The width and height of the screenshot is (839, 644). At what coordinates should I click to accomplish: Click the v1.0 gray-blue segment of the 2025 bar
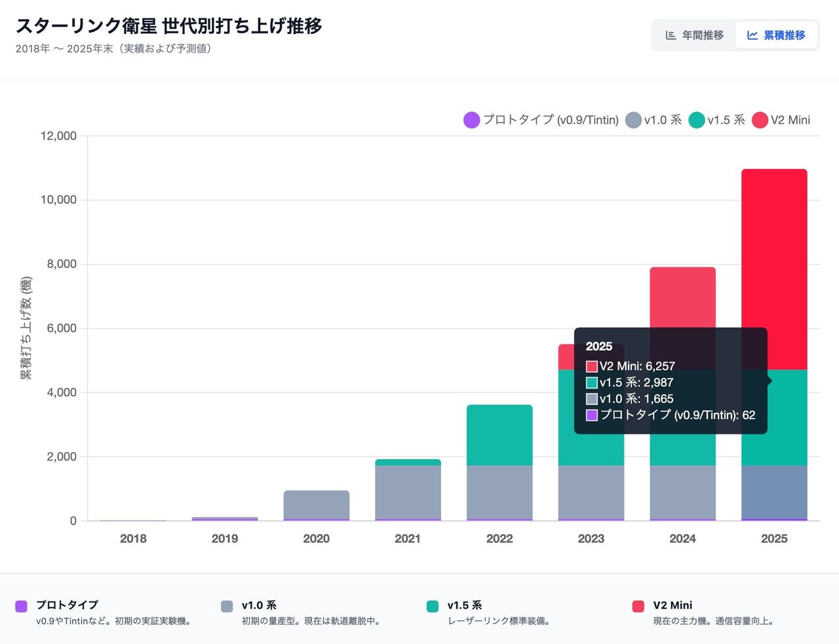point(774,492)
